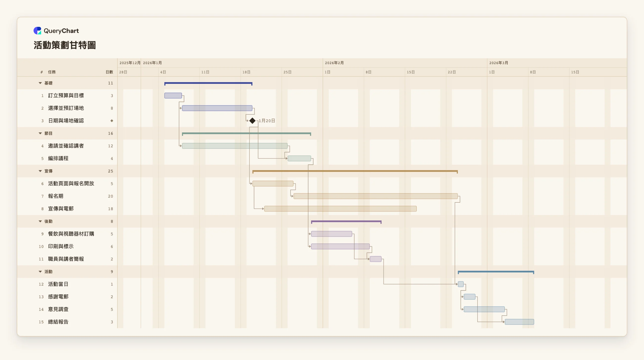Toggle the 後勤 group disclosure triangle
This screenshot has height=360, width=644.
[x=40, y=221]
